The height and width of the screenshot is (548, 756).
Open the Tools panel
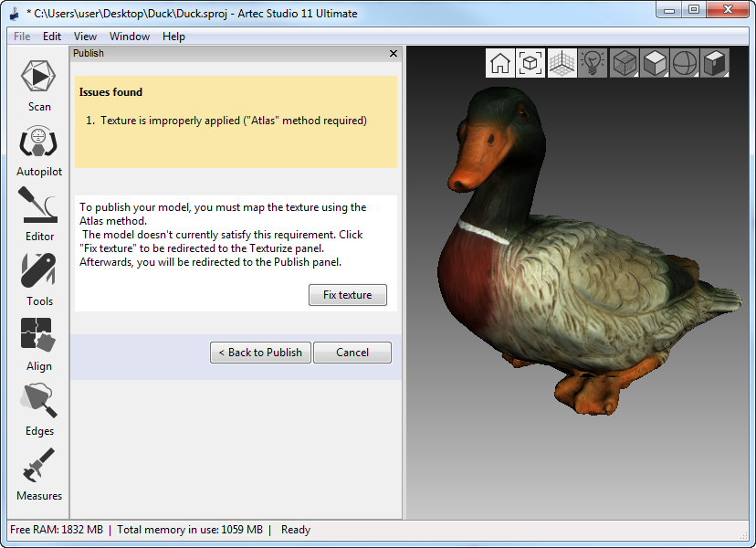[x=38, y=280]
